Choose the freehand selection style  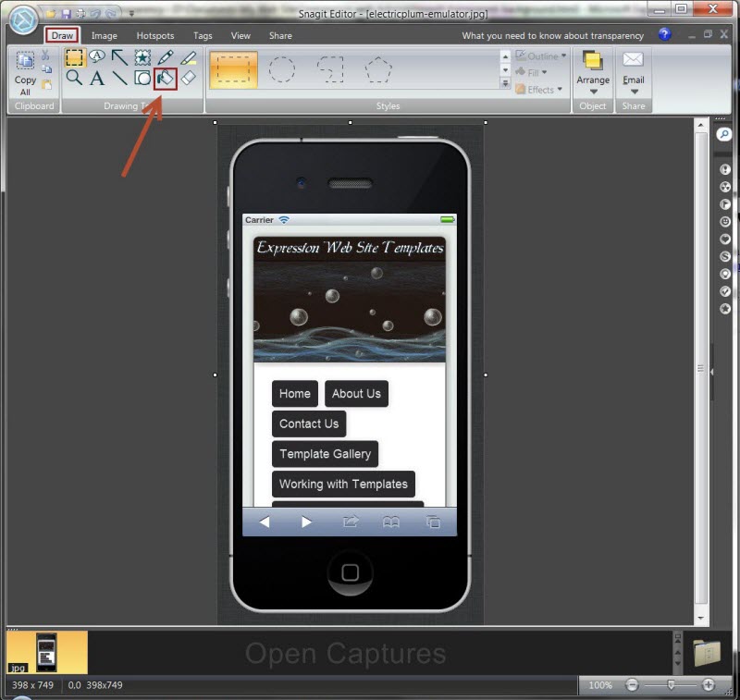[x=330, y=69]
